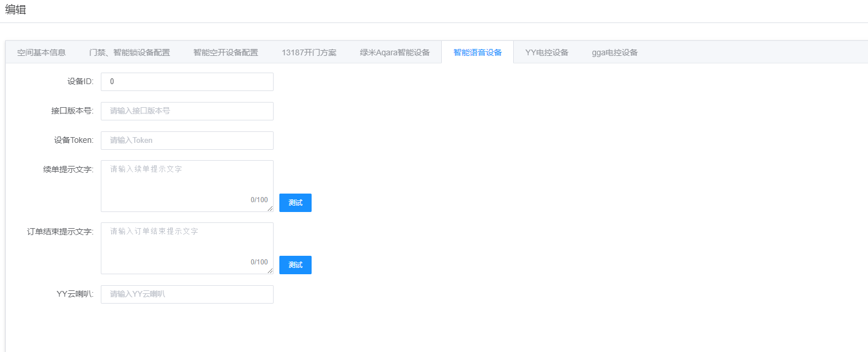Open the 空间基本信息 tab
This screenshot has width=868, height=352.
coord(41,52)
